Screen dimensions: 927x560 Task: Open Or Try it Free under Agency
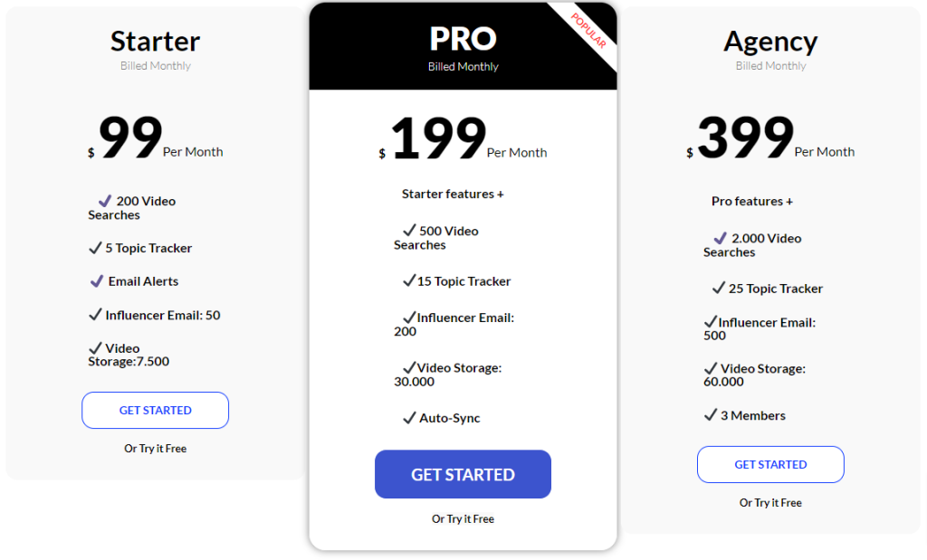click(x=770, y=503)
